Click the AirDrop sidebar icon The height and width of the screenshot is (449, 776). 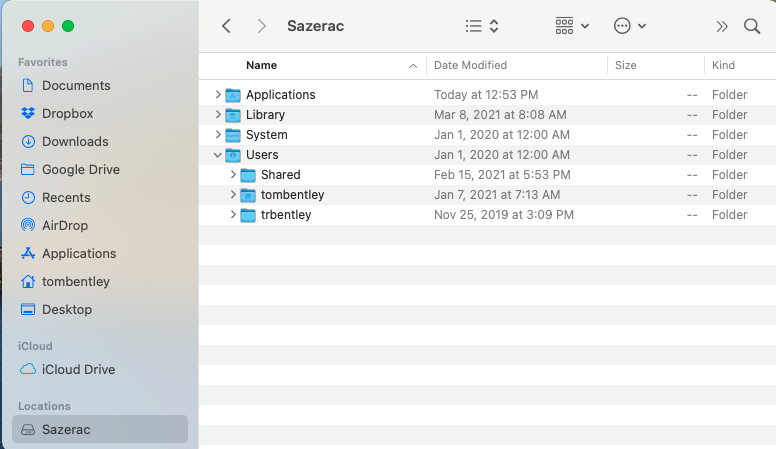click(x=28, y=226)
